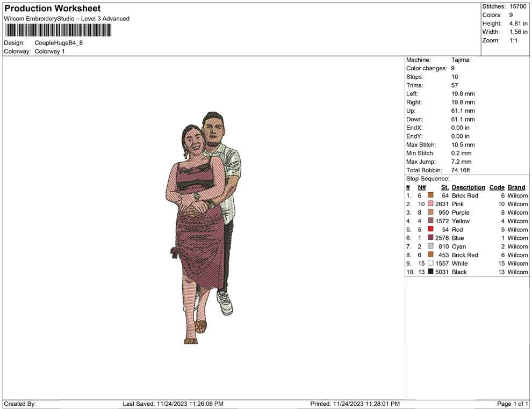Click the embroidered couple design preview
This screenshot has width=532, height=409.
(203, 228)
